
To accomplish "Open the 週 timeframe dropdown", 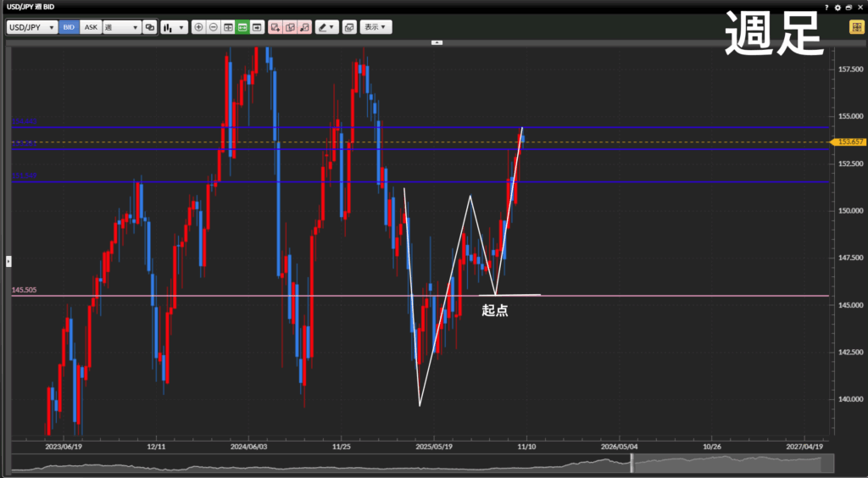I will point(121,27).
